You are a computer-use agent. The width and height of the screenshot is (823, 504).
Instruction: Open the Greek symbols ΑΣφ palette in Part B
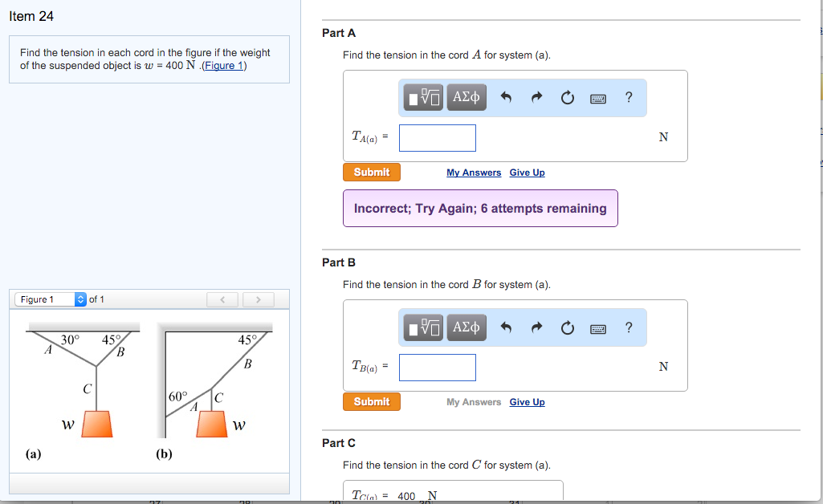[x=468, y=327]
